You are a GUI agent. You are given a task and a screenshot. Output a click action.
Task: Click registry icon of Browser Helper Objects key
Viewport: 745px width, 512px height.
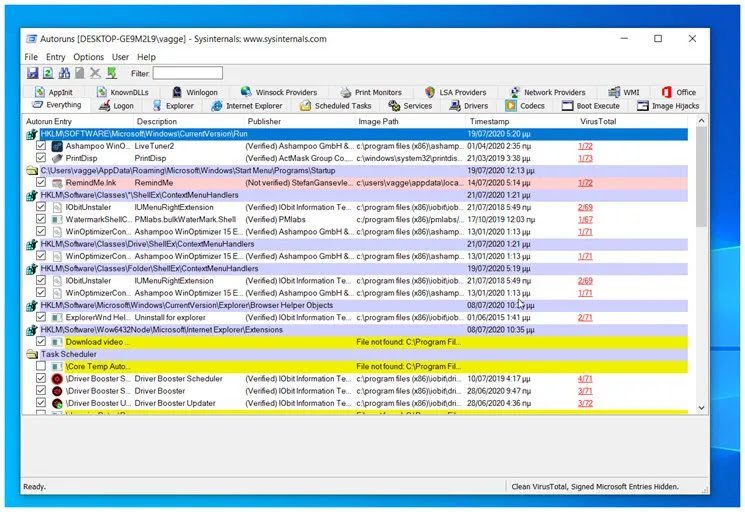click(32, 305)
